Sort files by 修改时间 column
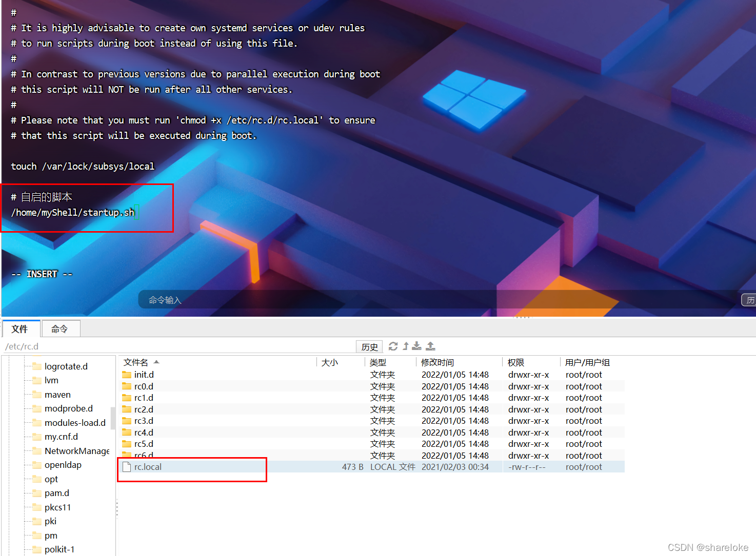 (460, 362)
